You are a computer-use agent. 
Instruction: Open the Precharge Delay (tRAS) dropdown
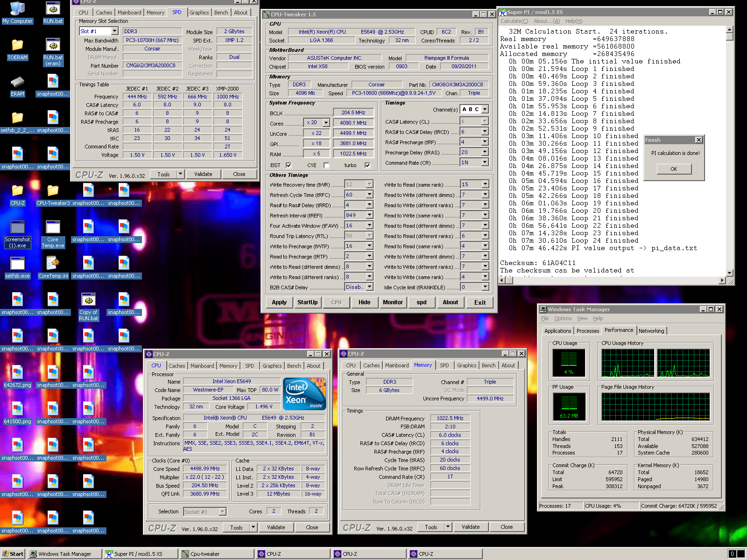click(485, 152)
